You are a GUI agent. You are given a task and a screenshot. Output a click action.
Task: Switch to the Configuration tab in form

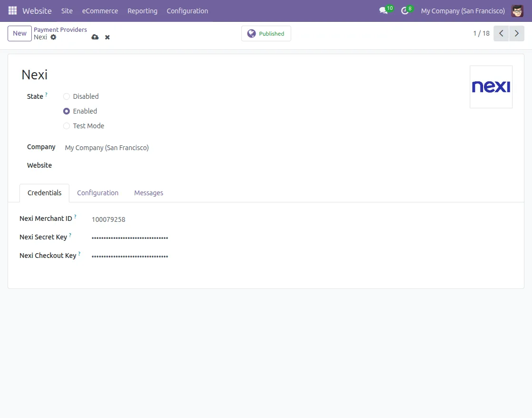coord(98,193)
